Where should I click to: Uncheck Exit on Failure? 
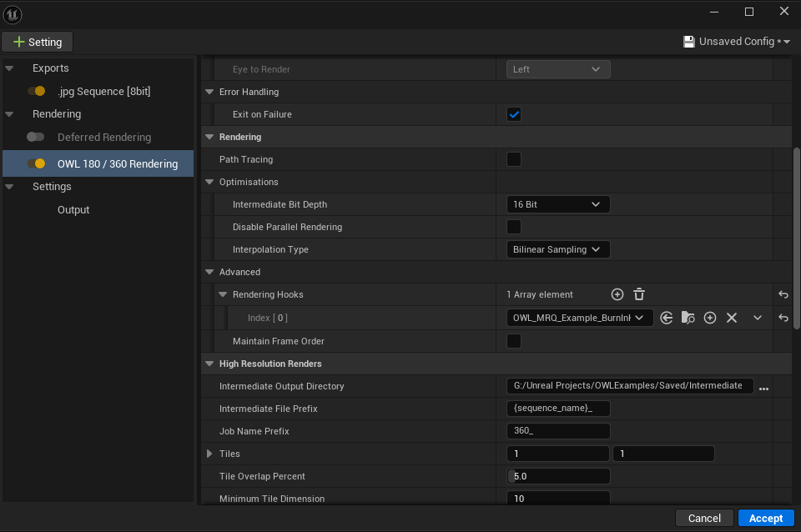[x=514, y=114]
